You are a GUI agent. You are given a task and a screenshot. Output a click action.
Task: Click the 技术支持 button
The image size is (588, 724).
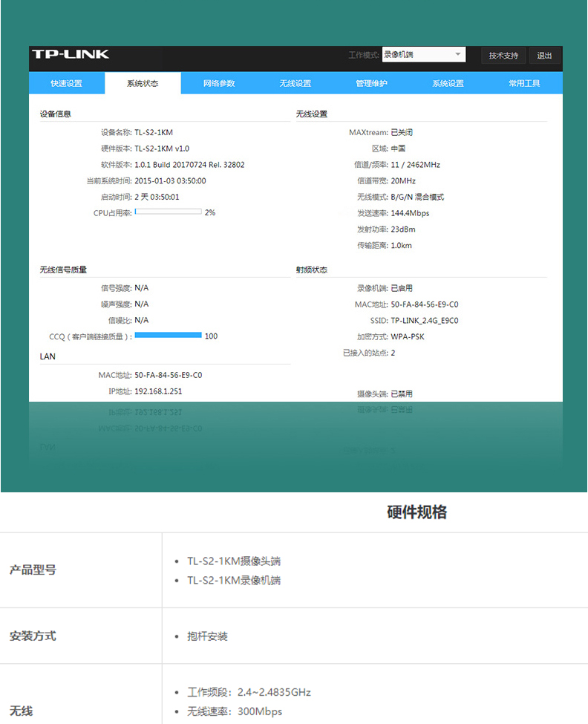[x=503, y=56]
